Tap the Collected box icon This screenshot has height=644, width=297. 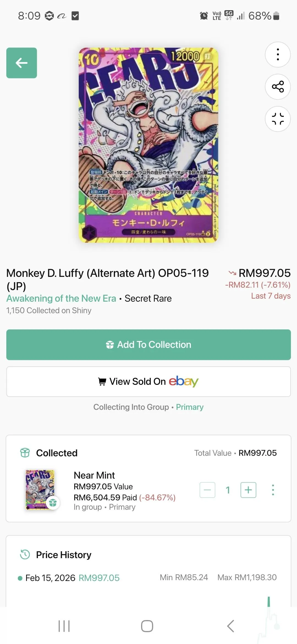[25, 453]
